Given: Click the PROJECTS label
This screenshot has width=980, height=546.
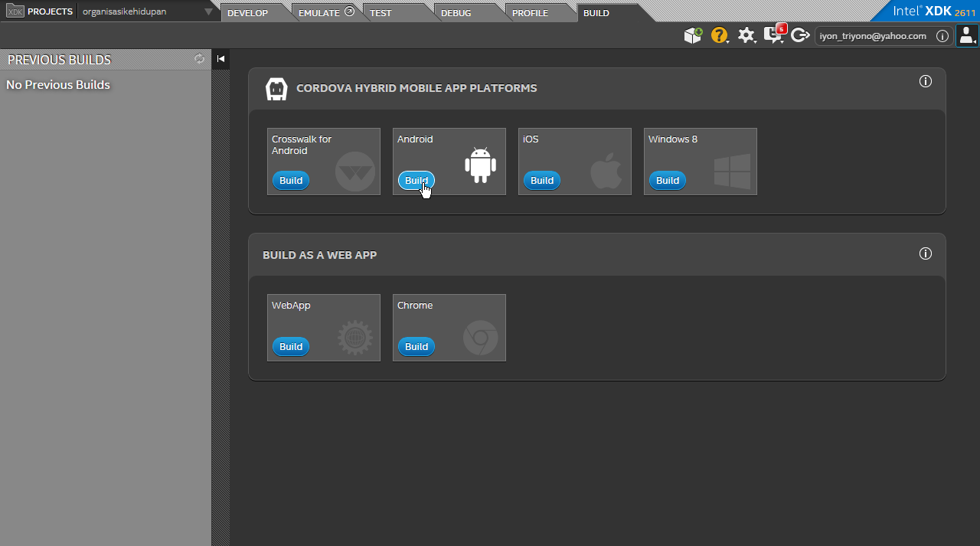Looking at the screenshot, I should (x=50, y=11).
